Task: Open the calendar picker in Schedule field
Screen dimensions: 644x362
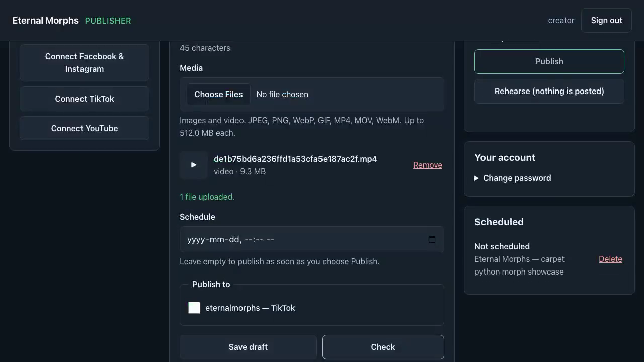Action: coord(432,240)
